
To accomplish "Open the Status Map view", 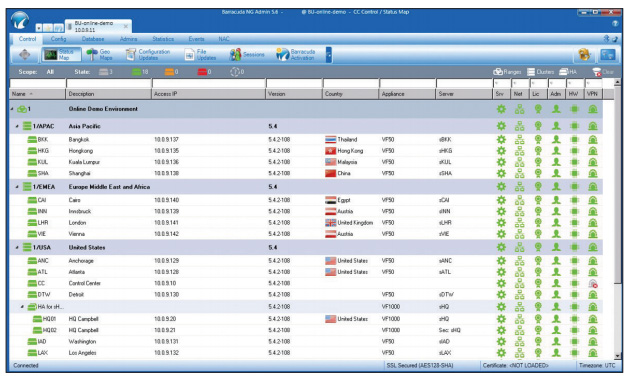I will tap(61, 54).
